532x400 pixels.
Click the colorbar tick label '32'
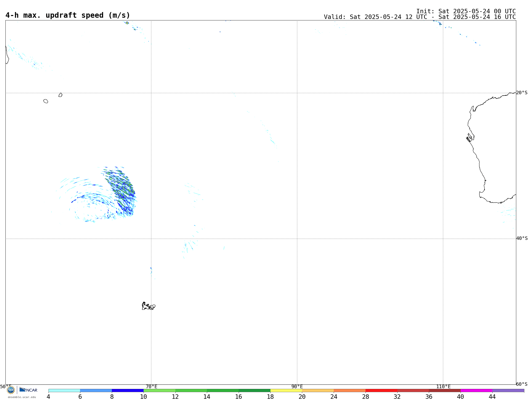(397, 397)
